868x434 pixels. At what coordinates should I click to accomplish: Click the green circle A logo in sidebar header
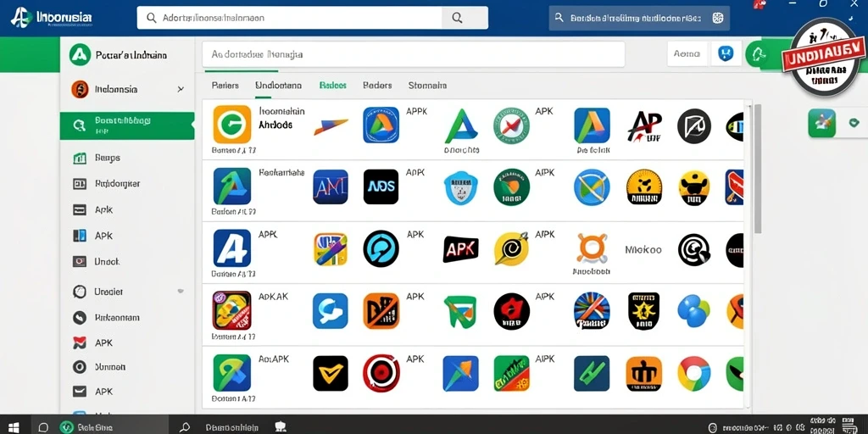click(x=80, y=55)
